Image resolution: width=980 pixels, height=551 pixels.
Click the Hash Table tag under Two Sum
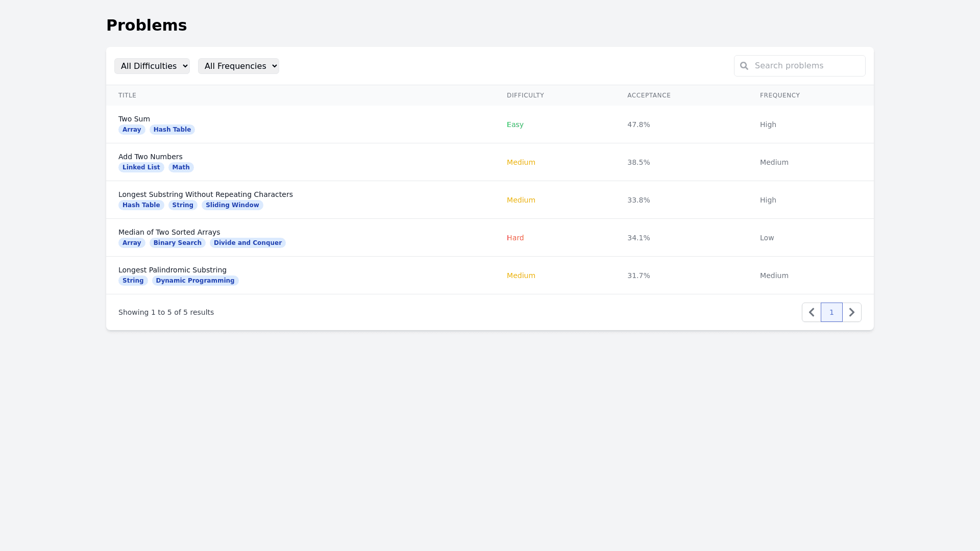coord(172,130)
